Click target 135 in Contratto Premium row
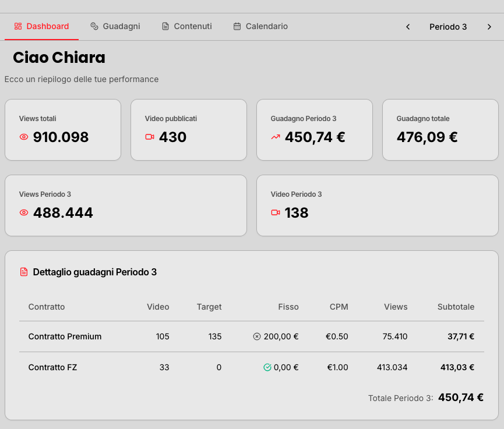This screenshot has height=429, width=504. pos(215,336)
